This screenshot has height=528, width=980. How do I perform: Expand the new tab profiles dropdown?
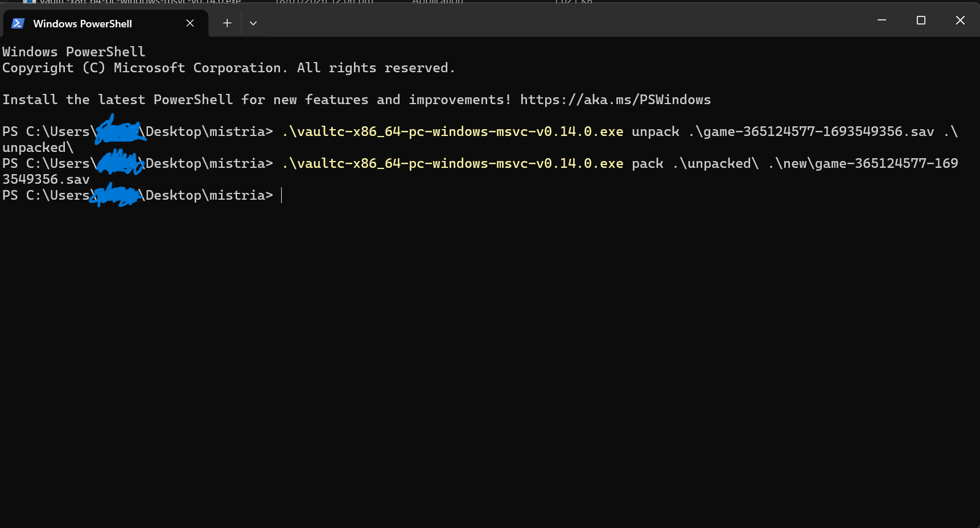253,23
